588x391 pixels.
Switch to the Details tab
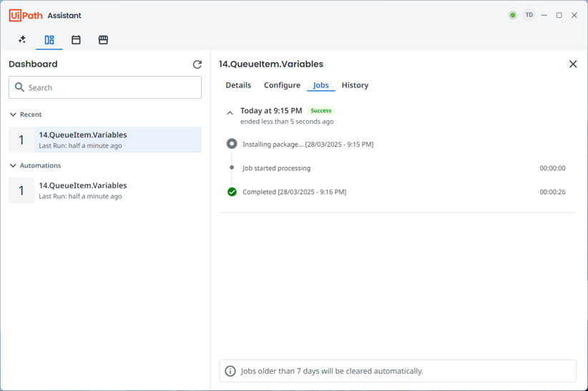tap(238, 85)
